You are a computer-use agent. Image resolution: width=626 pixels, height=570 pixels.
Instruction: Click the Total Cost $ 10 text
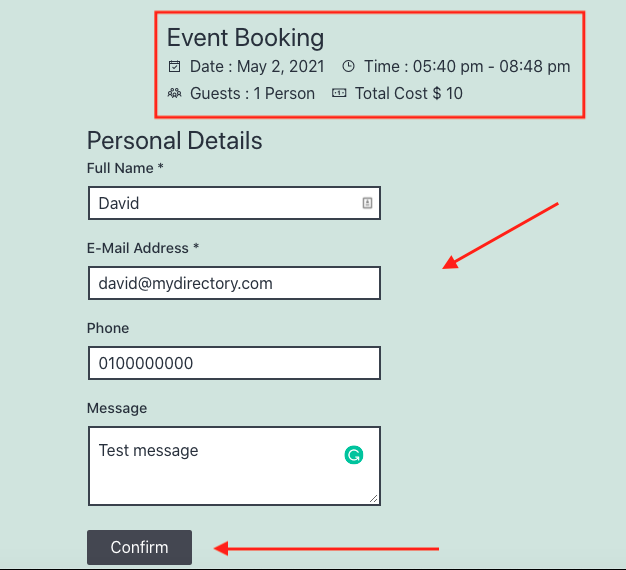click(x=409, y=93)
